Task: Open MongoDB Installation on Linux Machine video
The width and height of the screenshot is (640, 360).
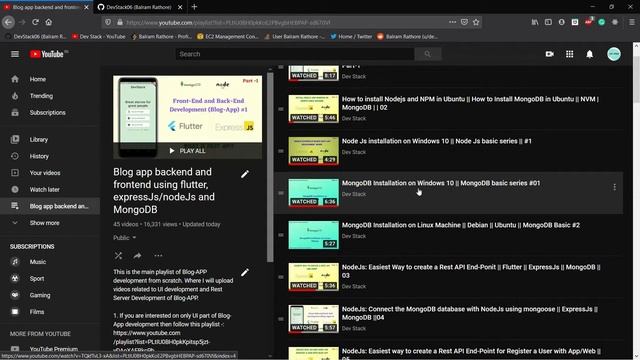Action: pyautogui.click(x=460, y=225)
